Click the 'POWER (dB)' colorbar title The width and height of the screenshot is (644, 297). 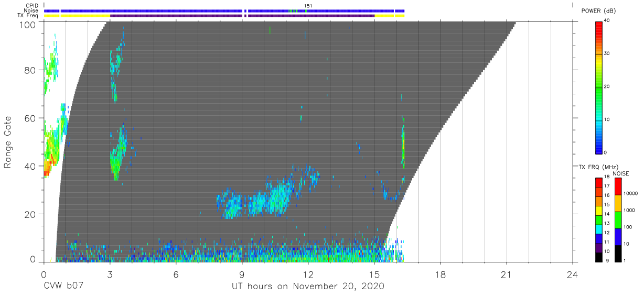pos(598,11)
